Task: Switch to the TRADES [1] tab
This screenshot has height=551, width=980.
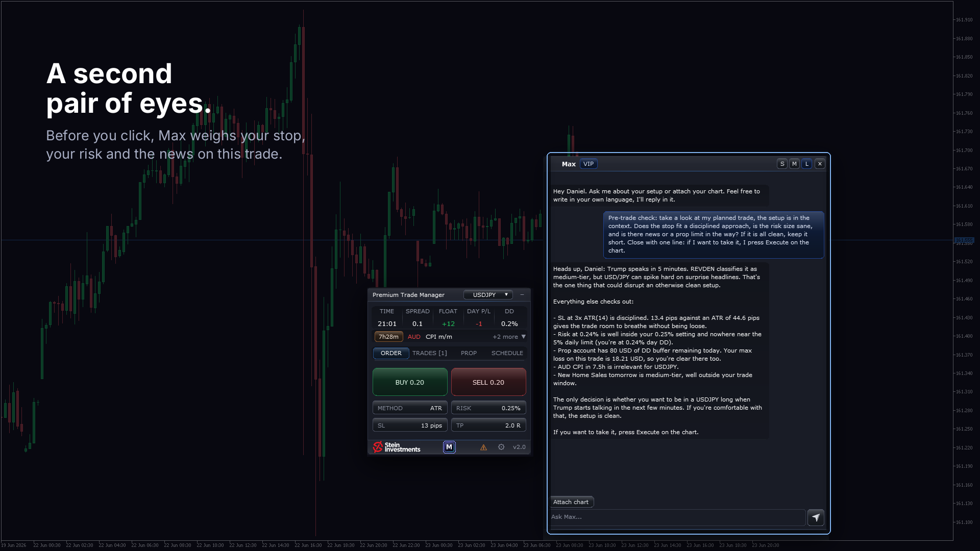Action: click(x=430, y=353)
